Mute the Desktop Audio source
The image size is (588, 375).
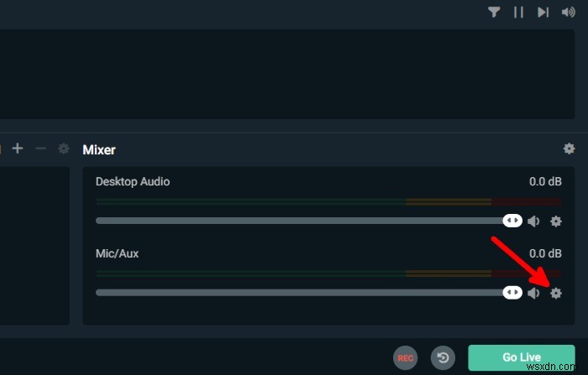[x=533, y=221]
